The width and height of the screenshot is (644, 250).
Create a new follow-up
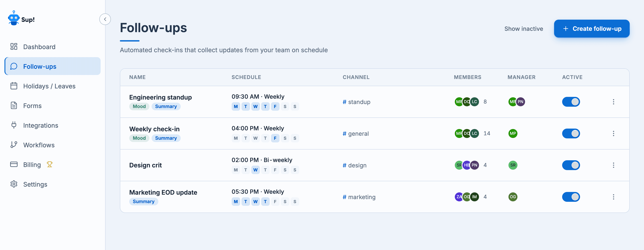click(591, 29)
